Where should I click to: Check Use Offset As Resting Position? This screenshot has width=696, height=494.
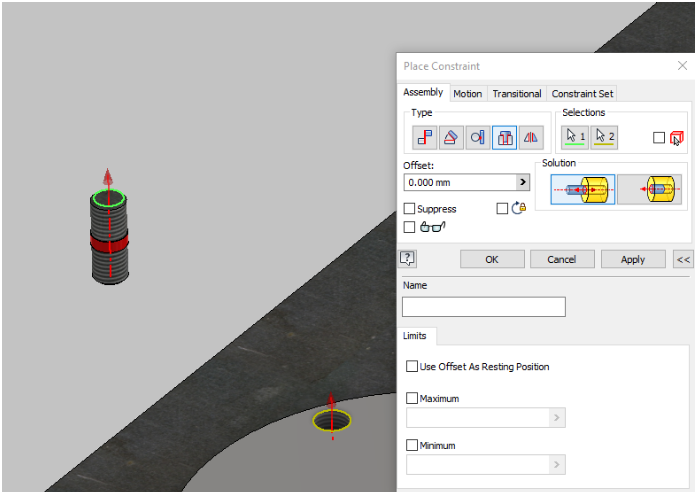point(413,367)
